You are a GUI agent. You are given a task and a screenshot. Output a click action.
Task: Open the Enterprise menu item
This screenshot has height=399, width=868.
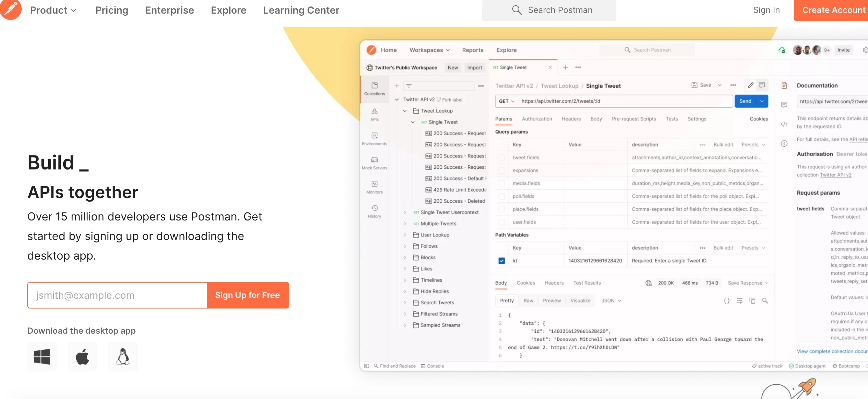(x=169, y=10)
